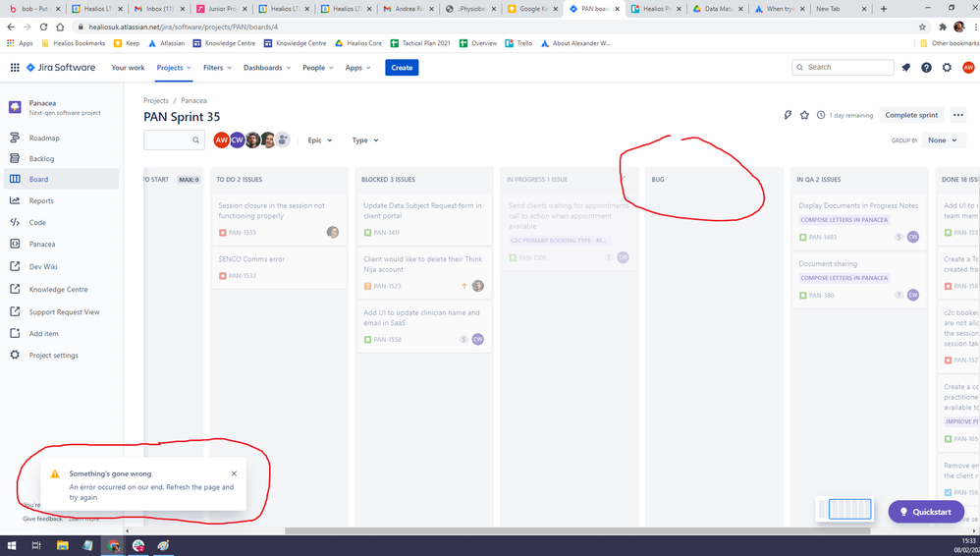Click the add people avatar icon
Screen dimensions: 980x556
(x=283, y=140)
